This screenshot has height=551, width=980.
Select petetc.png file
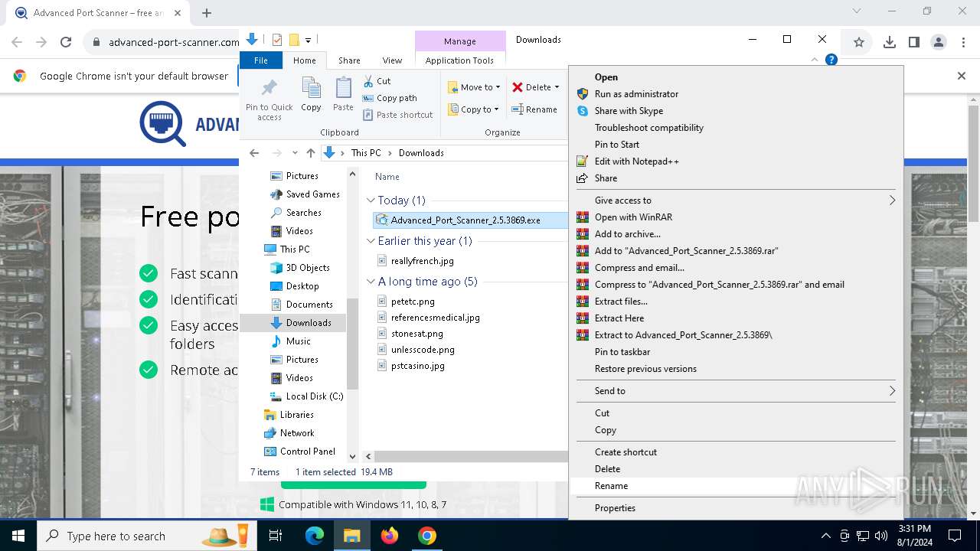tap(413, 302)
